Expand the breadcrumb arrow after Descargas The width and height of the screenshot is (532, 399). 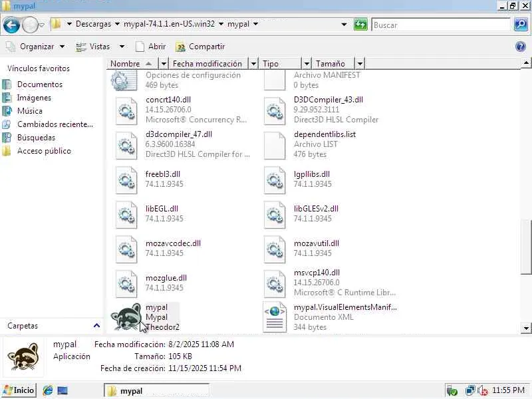click(117, 24)
